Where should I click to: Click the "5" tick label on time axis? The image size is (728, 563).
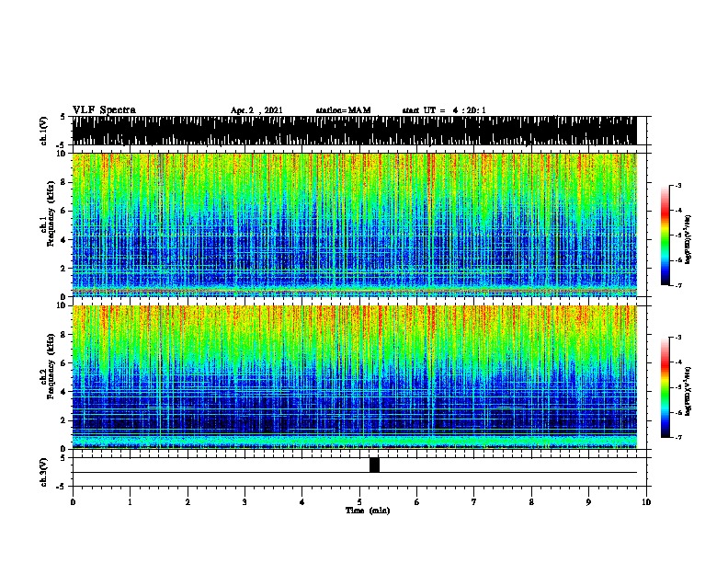(x=359, y=502)
